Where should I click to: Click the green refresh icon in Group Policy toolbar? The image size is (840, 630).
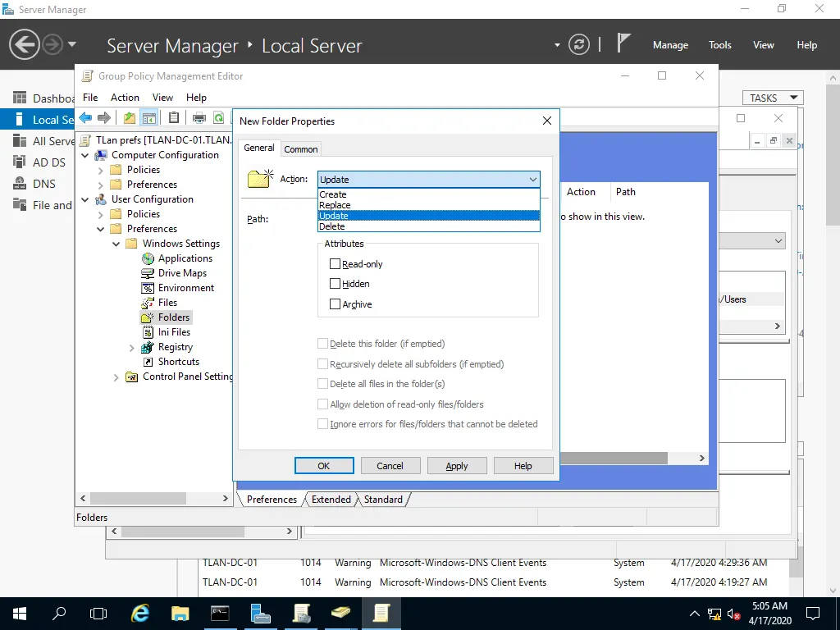coord(218,117)
